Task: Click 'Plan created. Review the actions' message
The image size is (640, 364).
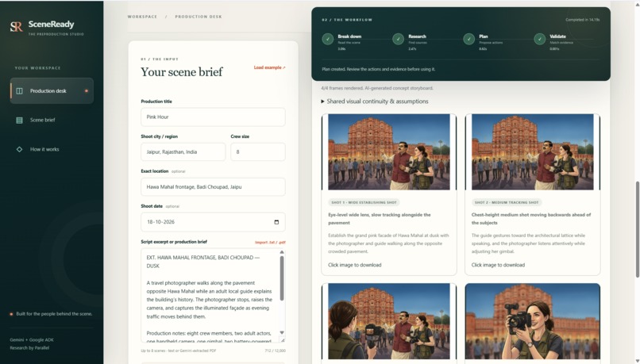Action: 379,69
